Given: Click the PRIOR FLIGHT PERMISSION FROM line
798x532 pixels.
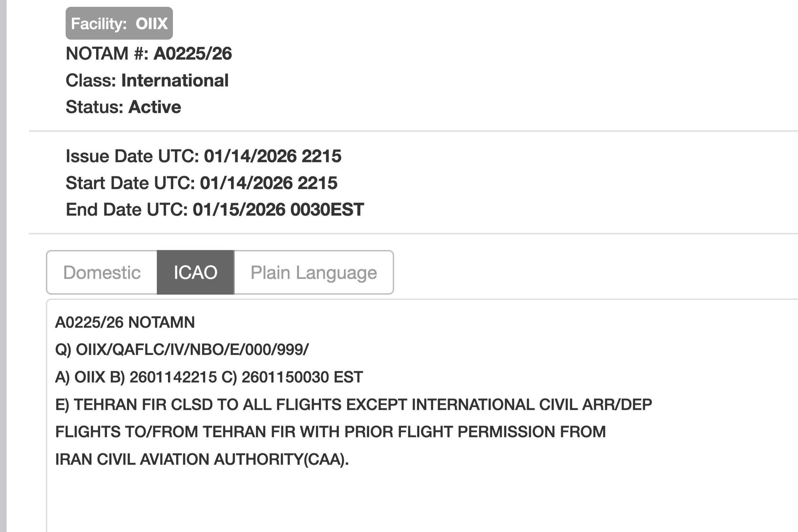Looking at the screenshot, I should click(330, 432).
